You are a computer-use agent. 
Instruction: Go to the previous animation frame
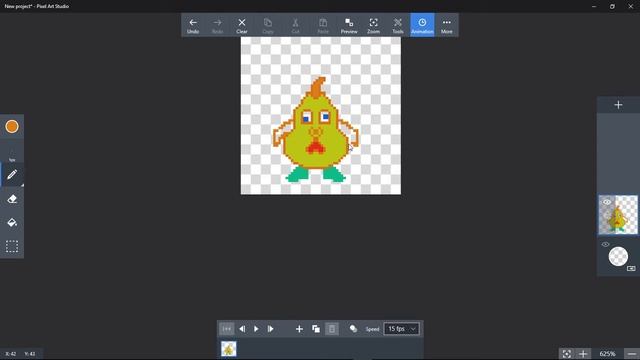coord(242,329)
